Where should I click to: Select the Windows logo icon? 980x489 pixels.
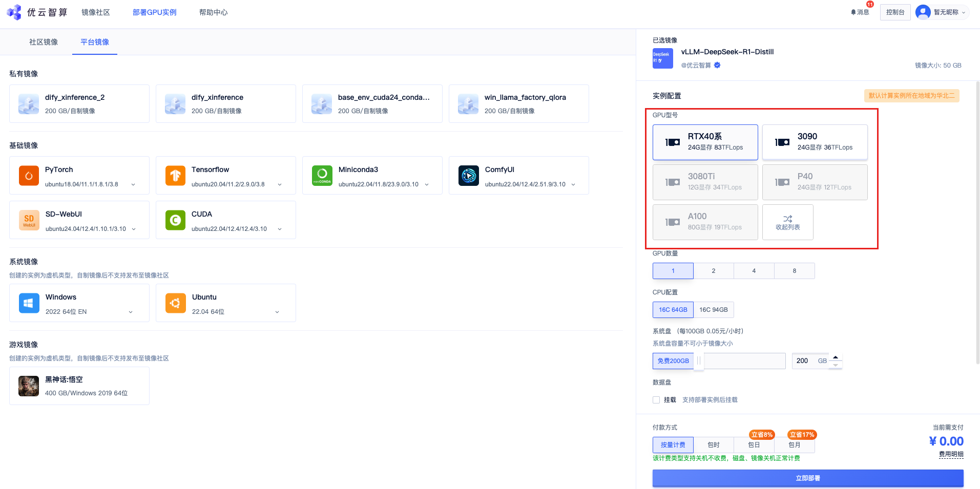(x=29, y=303)
